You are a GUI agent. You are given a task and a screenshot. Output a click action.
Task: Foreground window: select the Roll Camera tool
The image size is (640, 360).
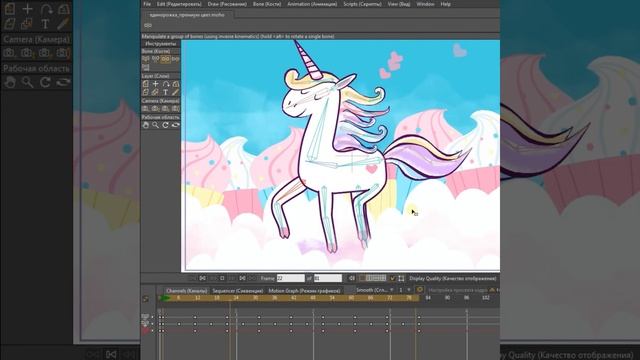click(165, 109)
